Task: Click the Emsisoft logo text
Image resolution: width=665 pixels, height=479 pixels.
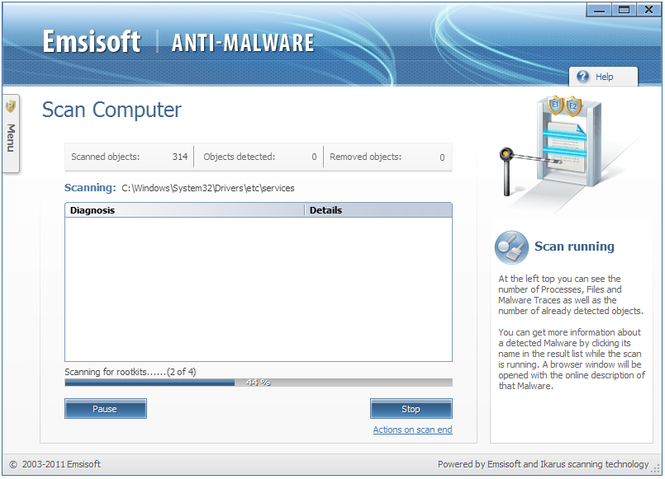Action: [91, 42]
